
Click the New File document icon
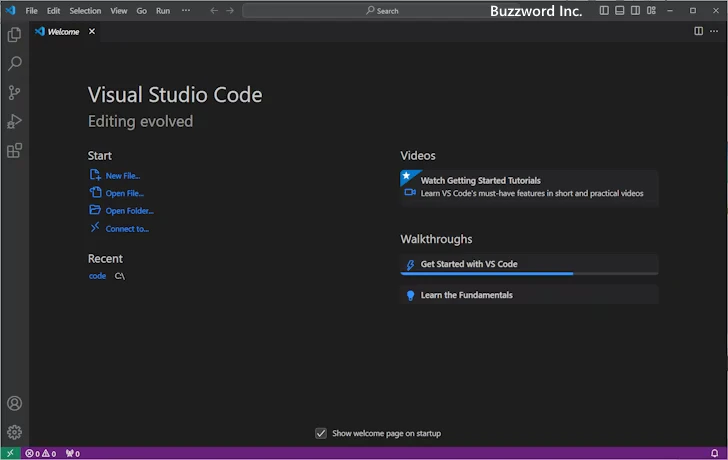[95, 175]
